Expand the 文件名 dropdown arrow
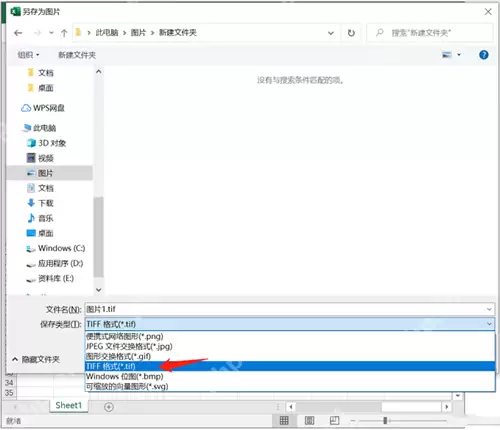This screenshot has height=430, width=500. tap(489, 309)
